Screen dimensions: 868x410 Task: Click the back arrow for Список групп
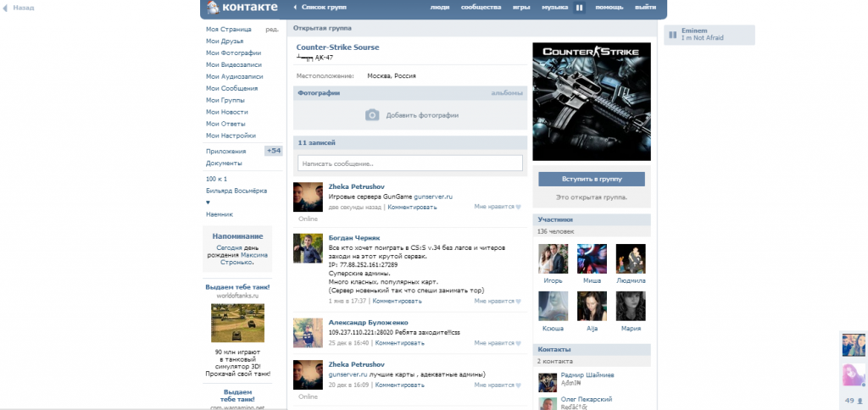point(294,7)
